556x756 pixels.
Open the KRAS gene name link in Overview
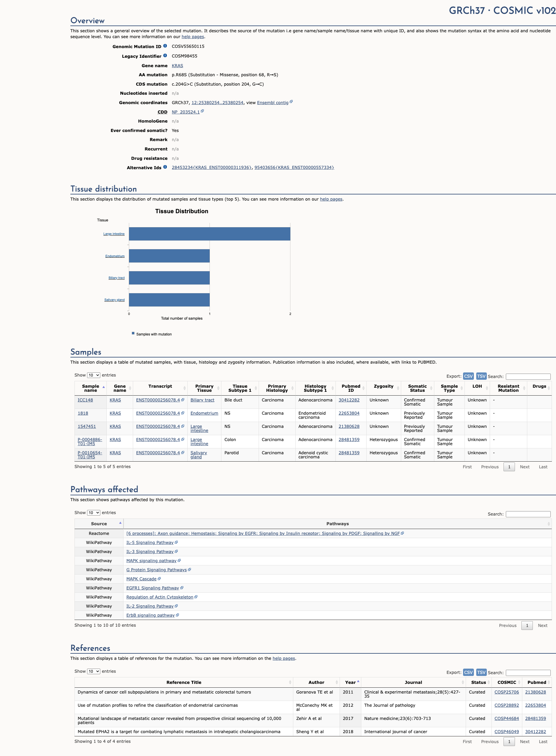click(177, 66)
